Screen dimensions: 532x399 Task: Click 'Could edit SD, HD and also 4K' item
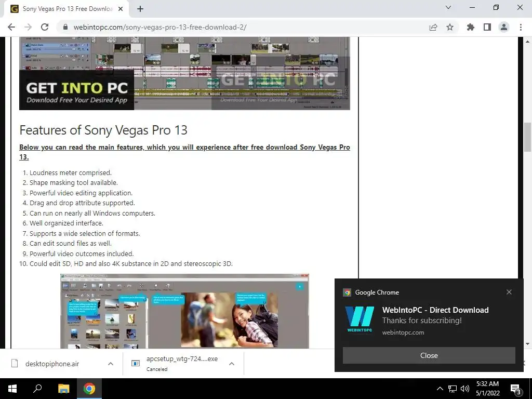131,263
